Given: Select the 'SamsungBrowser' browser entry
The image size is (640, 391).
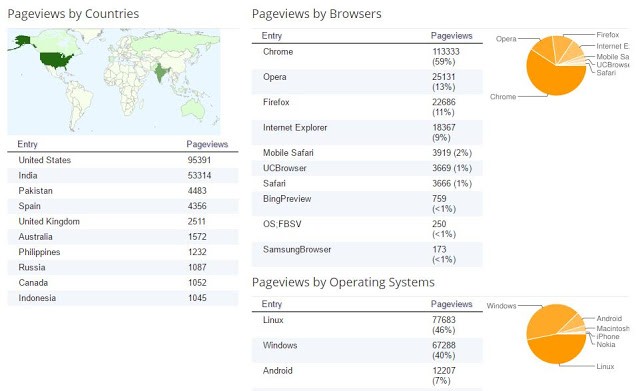Looking at the screenshot, I should pyautogui.click(x=297, y=249).
